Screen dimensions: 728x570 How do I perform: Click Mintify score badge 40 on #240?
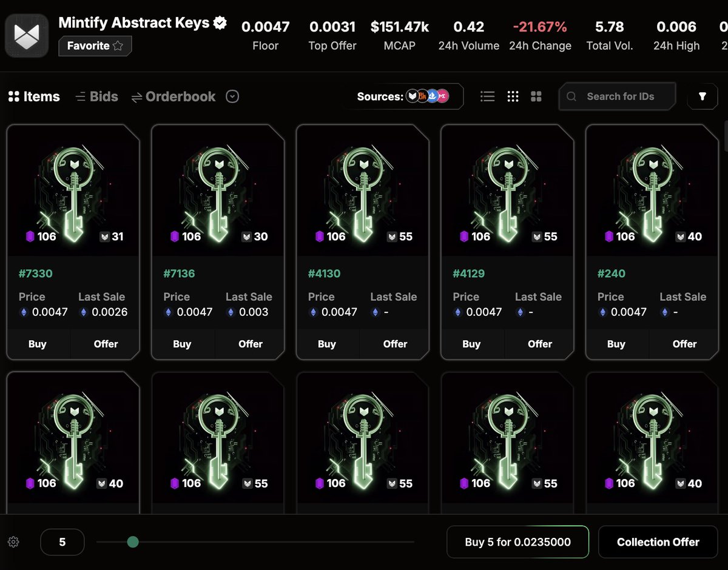[690, 236]
